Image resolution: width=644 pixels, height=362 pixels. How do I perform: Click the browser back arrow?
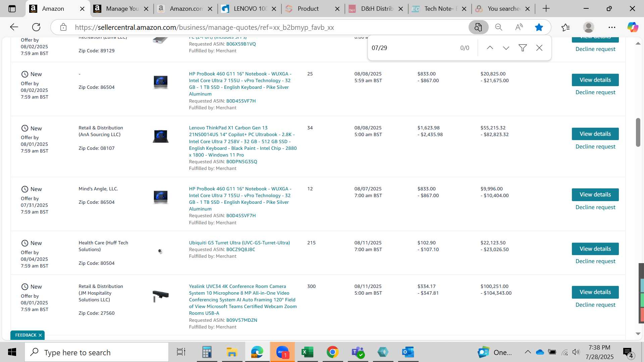coord(14,27)
